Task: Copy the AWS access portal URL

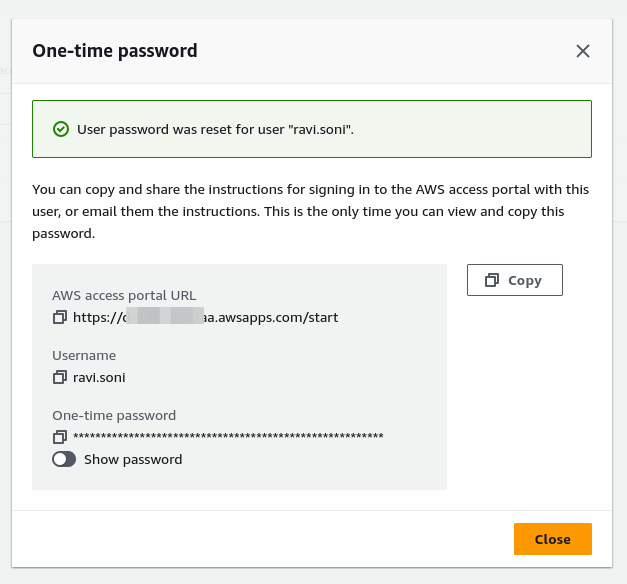Action: point(60,318)
